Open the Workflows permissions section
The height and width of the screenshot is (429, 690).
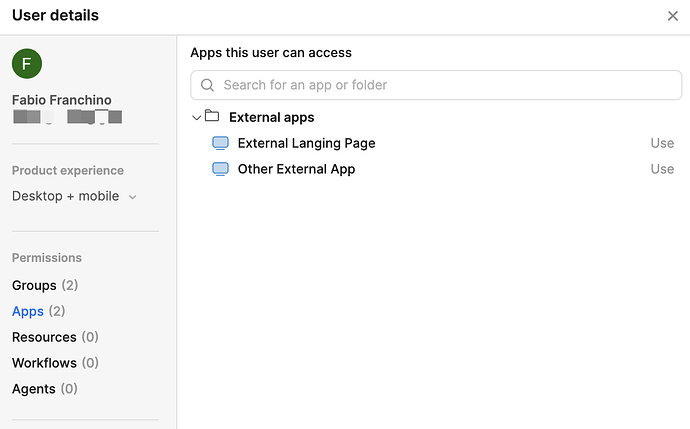coord(44,363)
